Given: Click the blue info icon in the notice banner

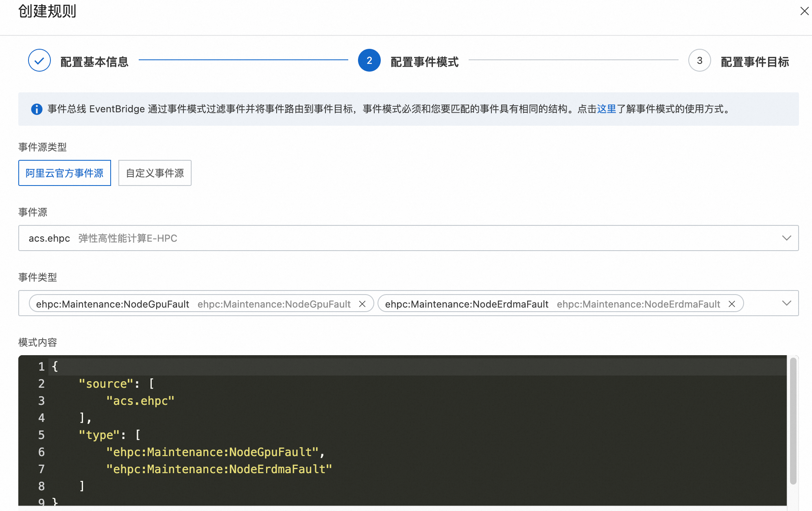Looking at the screenshot, I should 37,109.
